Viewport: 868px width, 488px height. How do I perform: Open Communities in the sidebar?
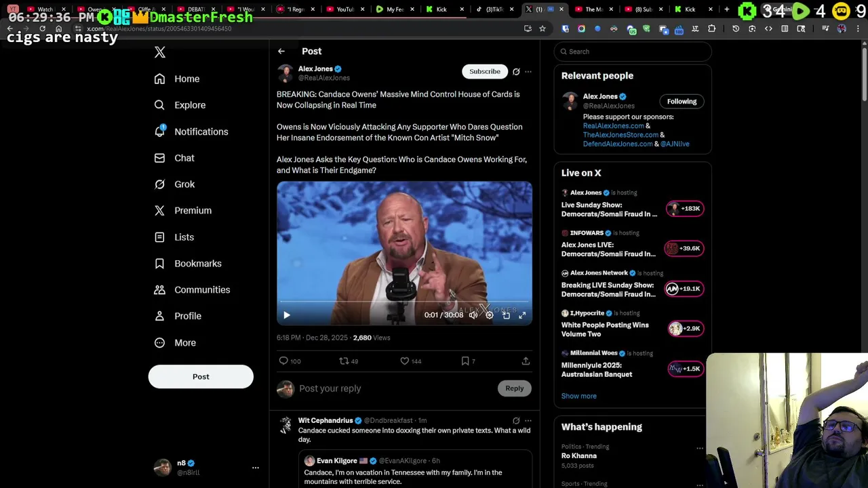coord(192,290)
